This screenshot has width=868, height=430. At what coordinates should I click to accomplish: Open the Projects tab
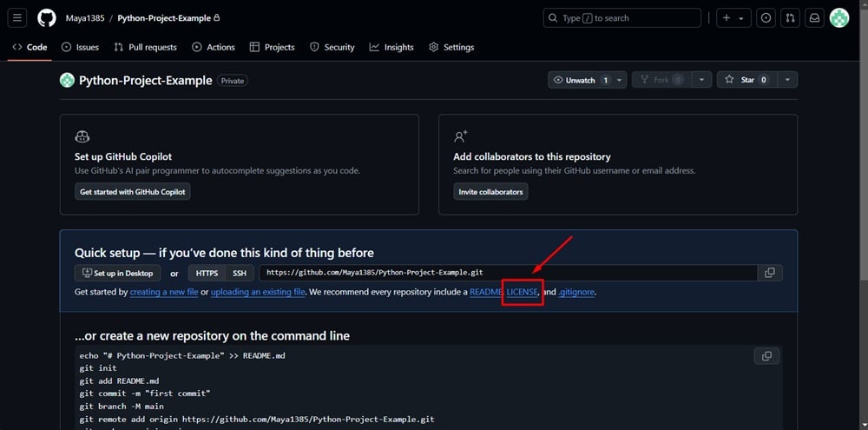272,47
